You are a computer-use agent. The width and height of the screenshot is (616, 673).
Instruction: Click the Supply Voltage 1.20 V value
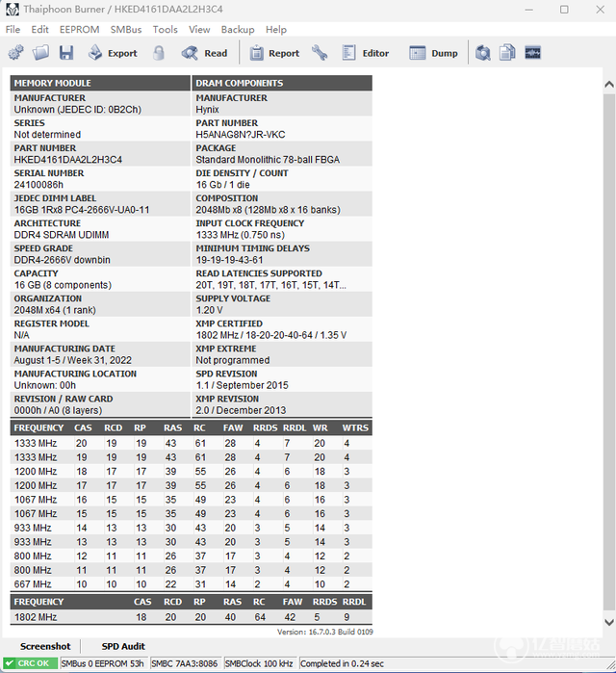coord(209,310)
